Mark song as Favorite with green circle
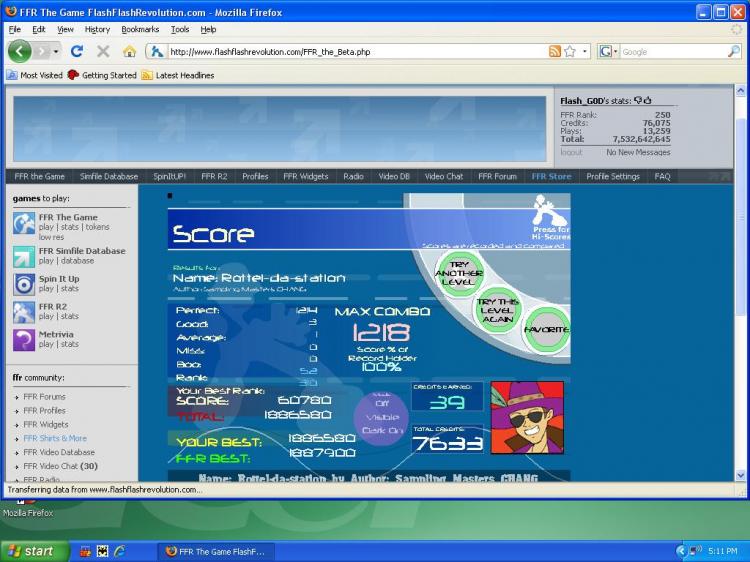 547,330
